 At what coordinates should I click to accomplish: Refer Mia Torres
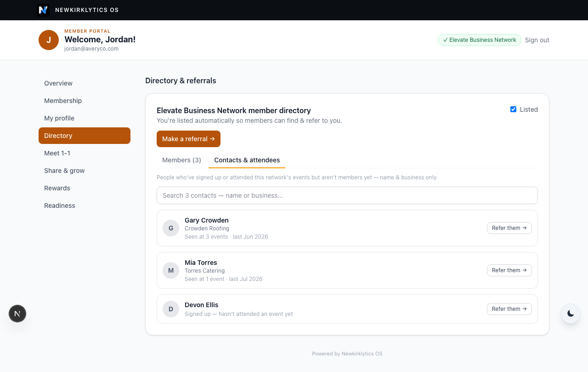(509, 270)
